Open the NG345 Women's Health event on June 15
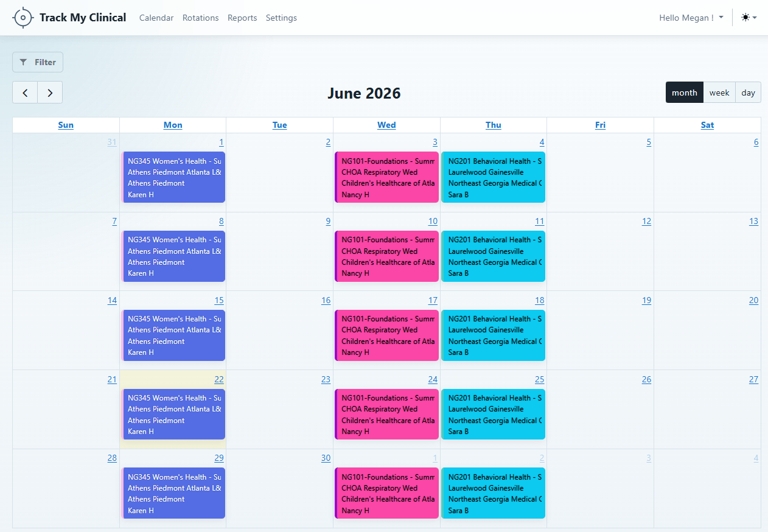 (x=173, y=335)
